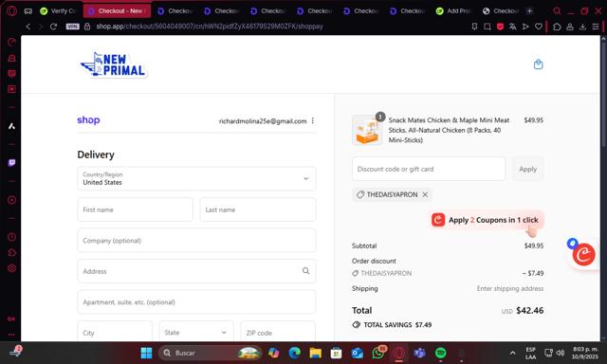This screenshot has width=607, height=364.
Task: Open Twitch in the Opera sidebar
Action: (x=11, y=162)
